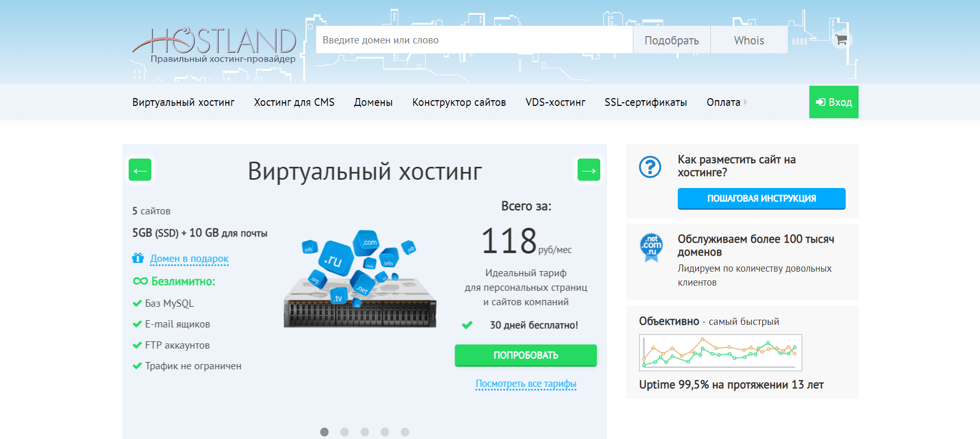Click the Виртуальный хостинг slide heading
This screenshot has width=980, height=439.
tap(365, 171)
